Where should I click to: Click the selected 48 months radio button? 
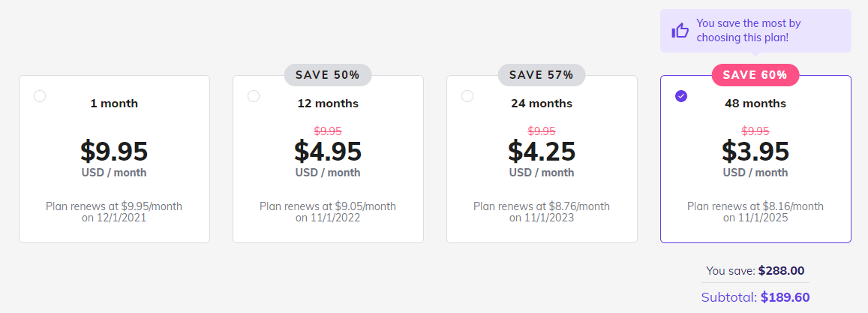[681, 96]
